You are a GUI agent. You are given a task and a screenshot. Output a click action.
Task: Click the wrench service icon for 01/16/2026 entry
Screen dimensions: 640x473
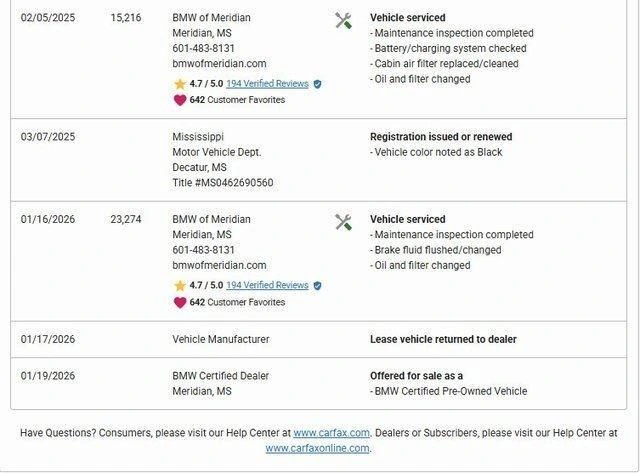[x=343, y=222]
